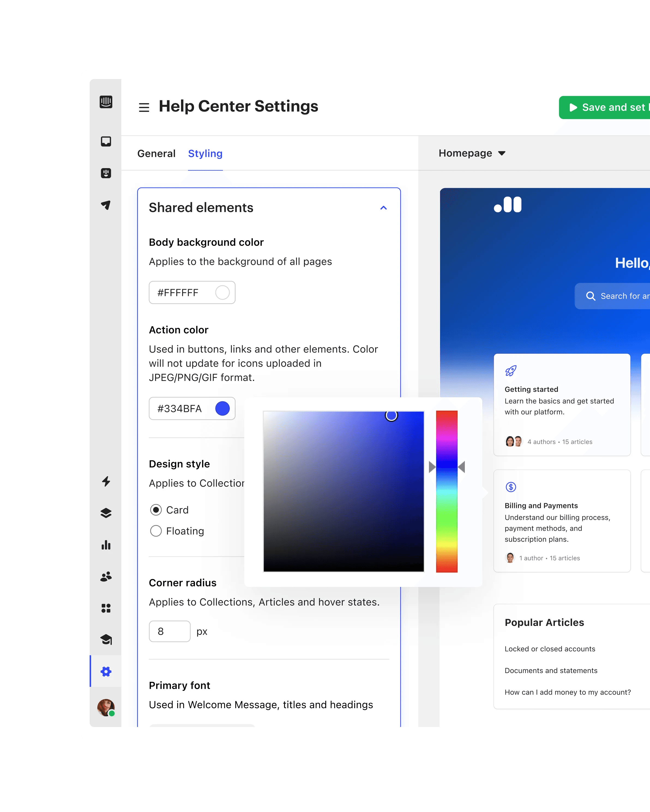The height and width of the screenshot is (812, 650).
Task: Open the App Store grid icon
Action: 106,608
